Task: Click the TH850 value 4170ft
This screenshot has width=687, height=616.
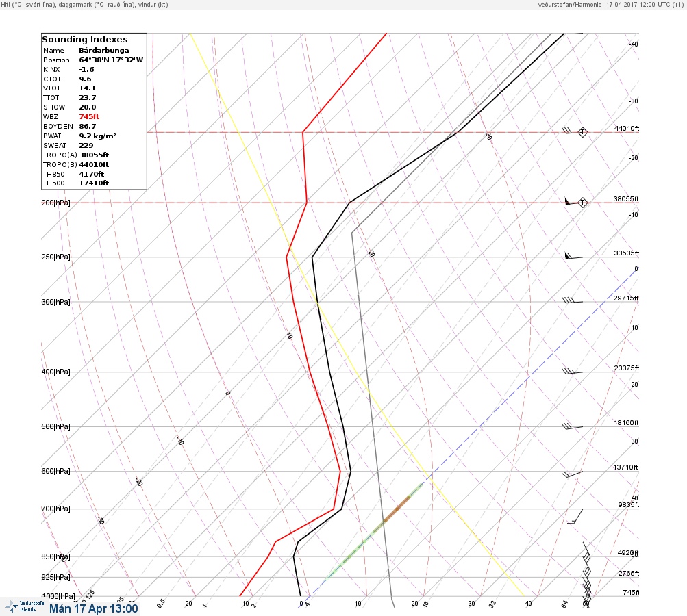Action: coord(91,175)
